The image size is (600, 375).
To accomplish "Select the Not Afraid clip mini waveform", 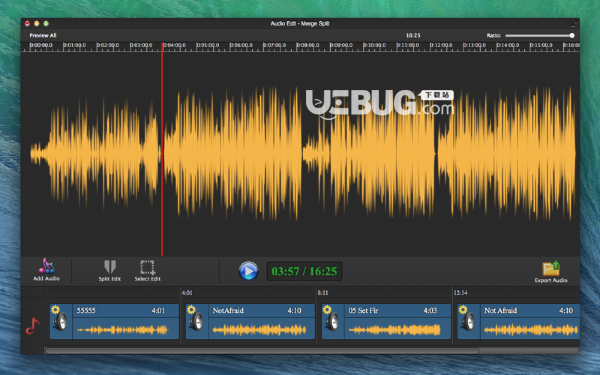I will click(531, 329).
